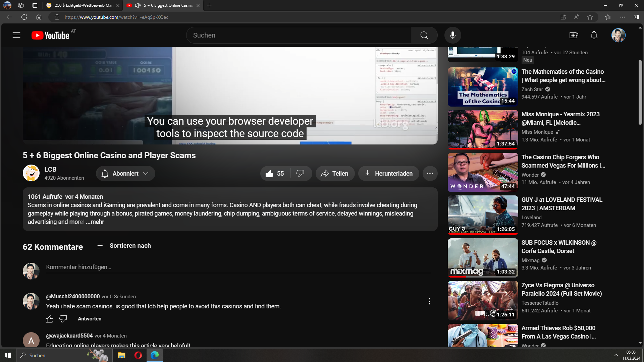Image resolution: width=644 pixels, height=362 pixels.
Task: Click the page vertical scrollbar
Action: click(640, 93)
